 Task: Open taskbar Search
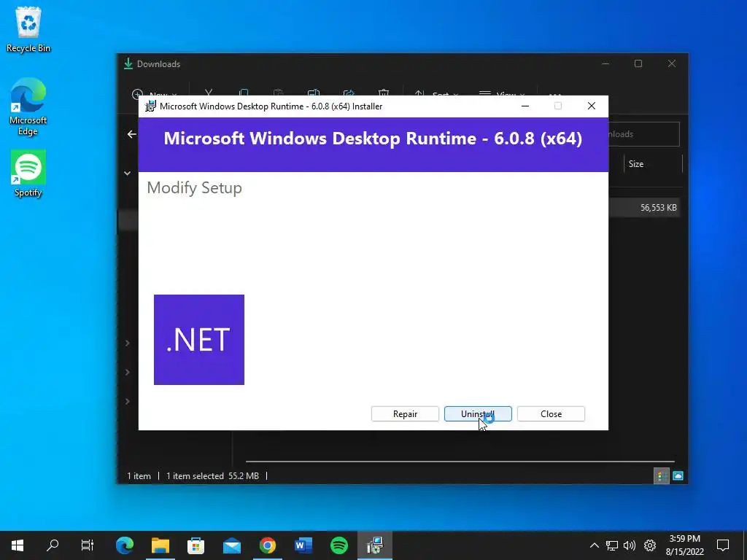53,545
